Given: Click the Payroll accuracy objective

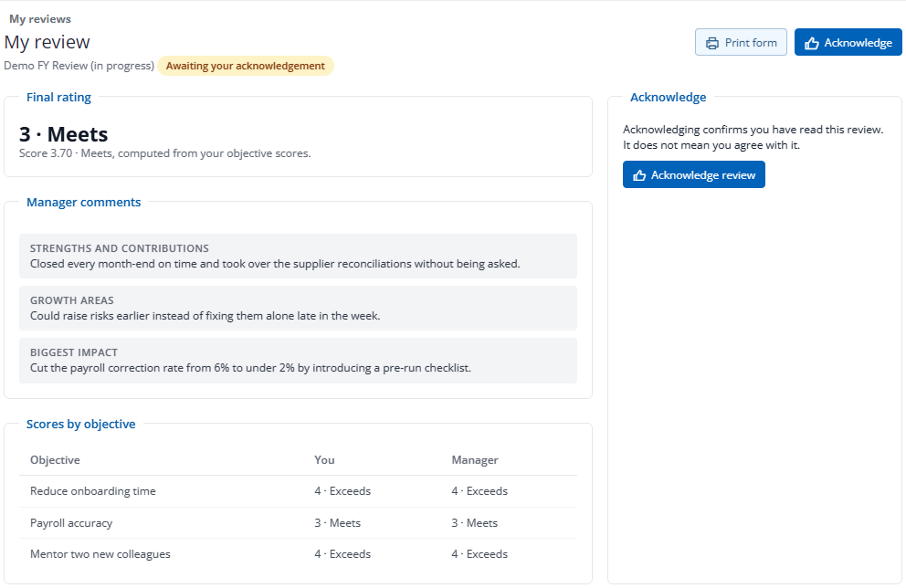Looking at the screenshot, I should 71,523.
